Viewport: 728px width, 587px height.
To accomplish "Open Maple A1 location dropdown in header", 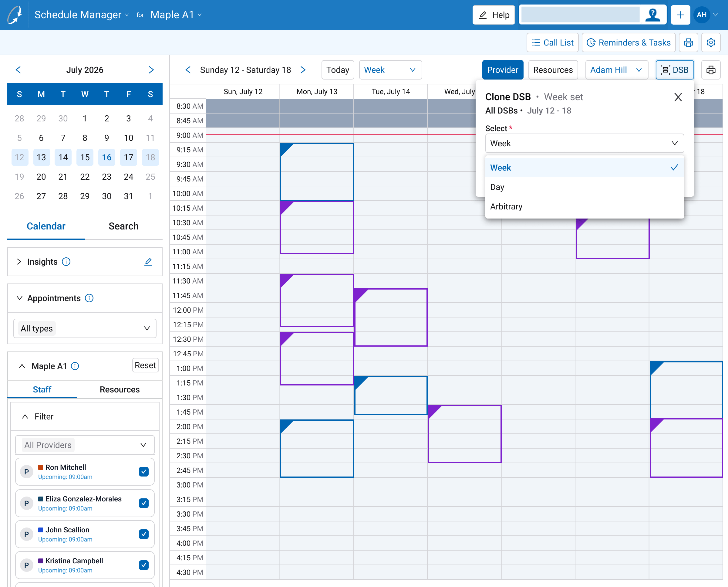I will [176, 15].
